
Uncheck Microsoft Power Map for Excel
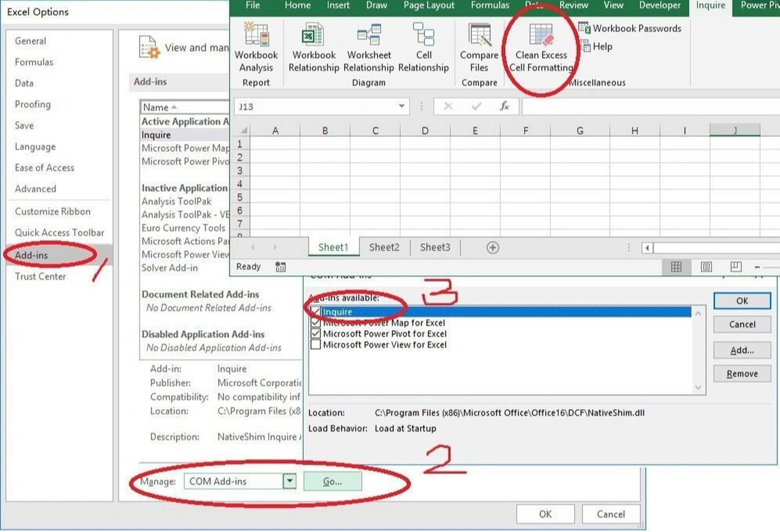pyautogui.click(x=315, y=322)
